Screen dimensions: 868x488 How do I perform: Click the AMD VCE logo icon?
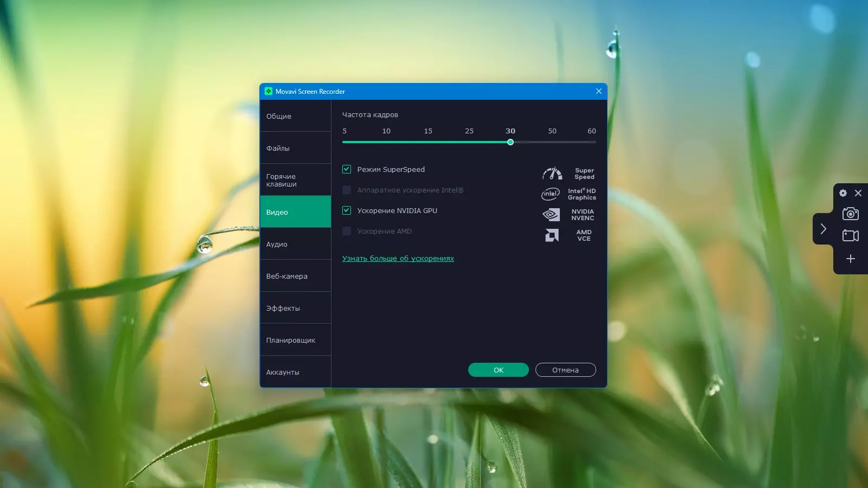point(552,235)
